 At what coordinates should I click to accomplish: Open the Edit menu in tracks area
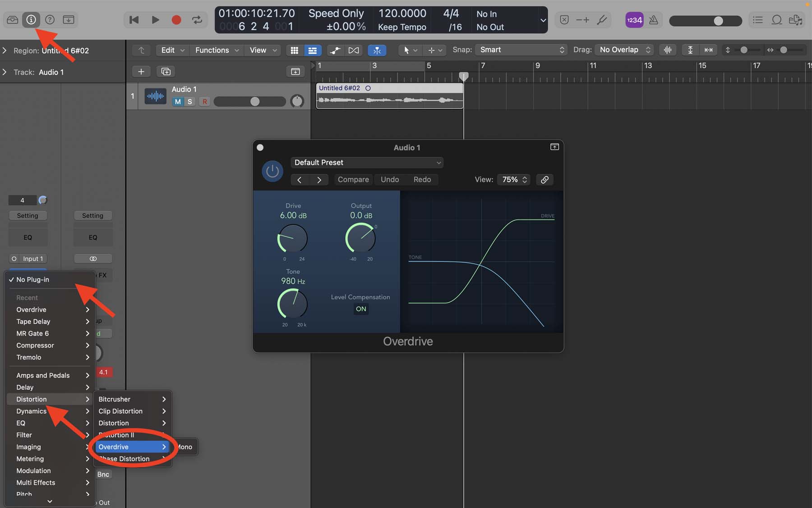173,50
